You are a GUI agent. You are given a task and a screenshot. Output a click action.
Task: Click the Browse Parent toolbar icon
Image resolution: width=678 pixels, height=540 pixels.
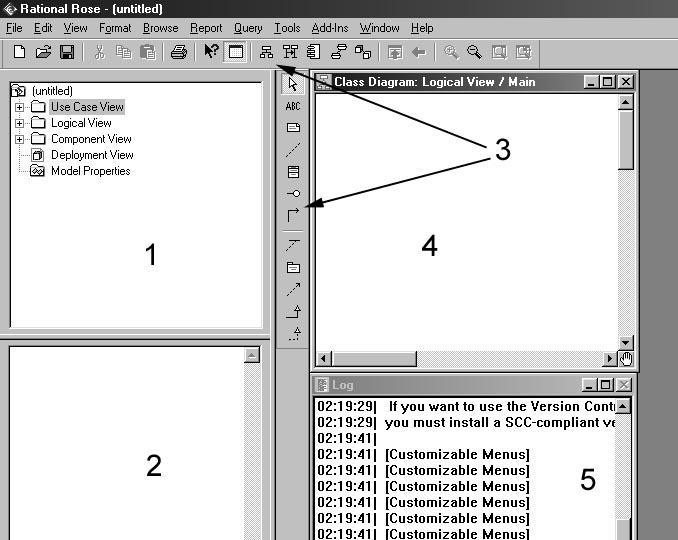[x=395, y=53]
